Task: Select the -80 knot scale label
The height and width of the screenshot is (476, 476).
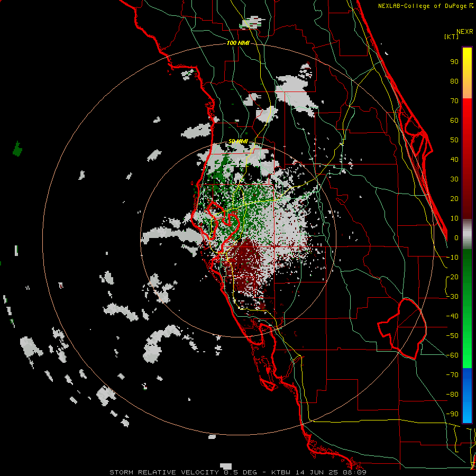Action: [452, 395]
